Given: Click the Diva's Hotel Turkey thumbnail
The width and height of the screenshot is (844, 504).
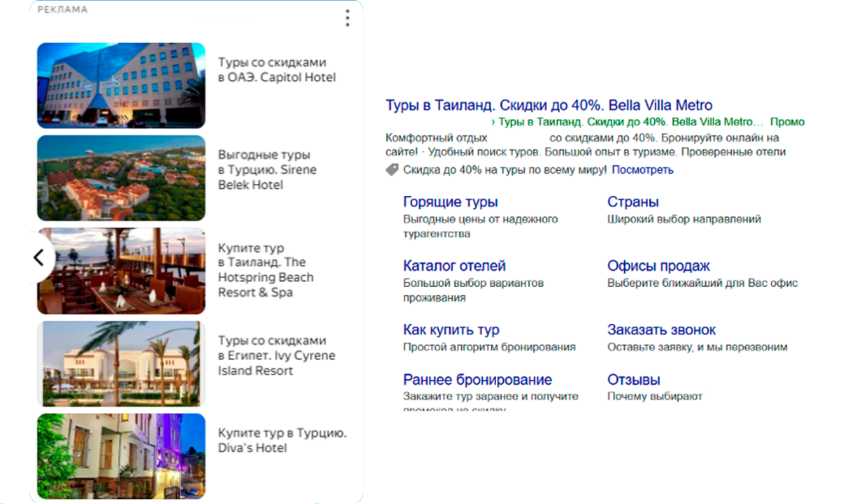Looking at the screenshot, I should coord(121,456).
